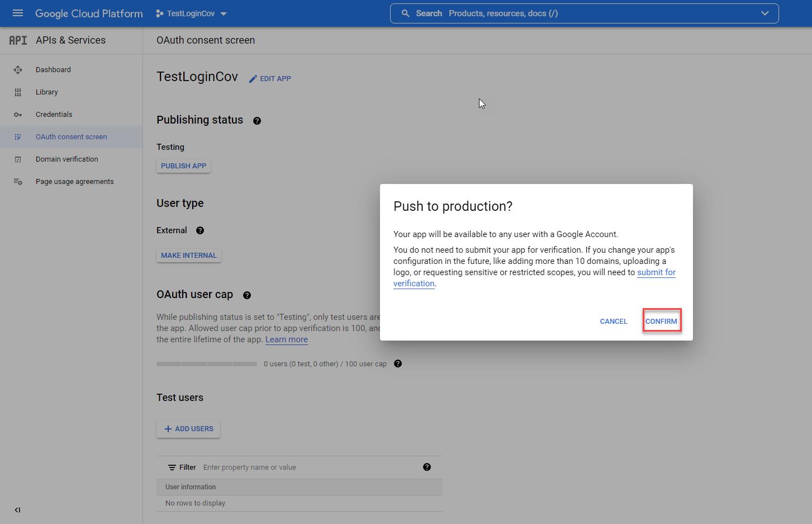Click the Filter icon in test users
The width and height of the screenshot is (812, 524).
tap(172, 468)
